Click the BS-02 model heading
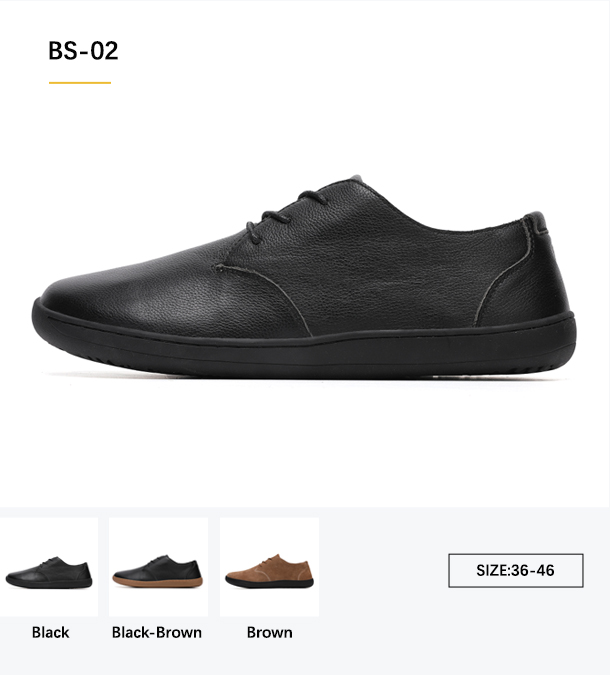This screenshot has width=610, height=675. coord(83,51)
